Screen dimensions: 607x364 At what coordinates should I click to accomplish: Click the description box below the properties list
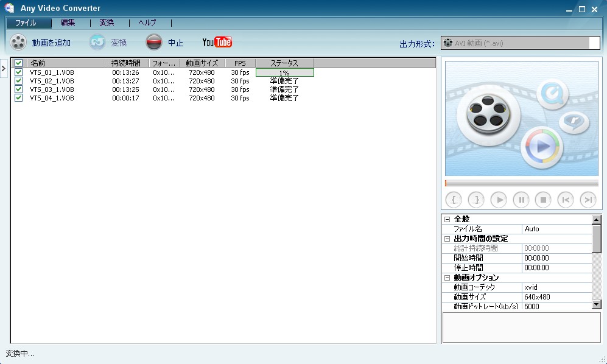(521, 327)
